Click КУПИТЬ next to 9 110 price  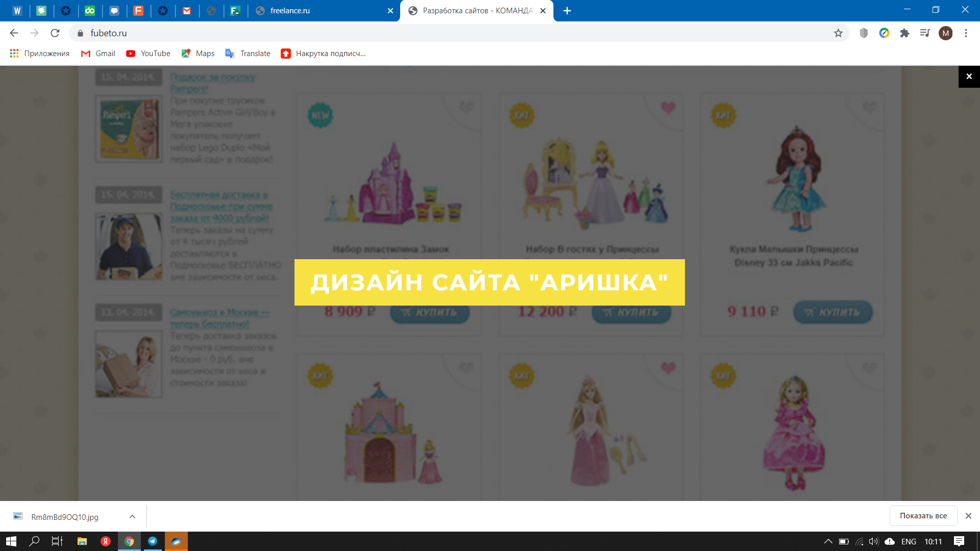click(833, 312)
